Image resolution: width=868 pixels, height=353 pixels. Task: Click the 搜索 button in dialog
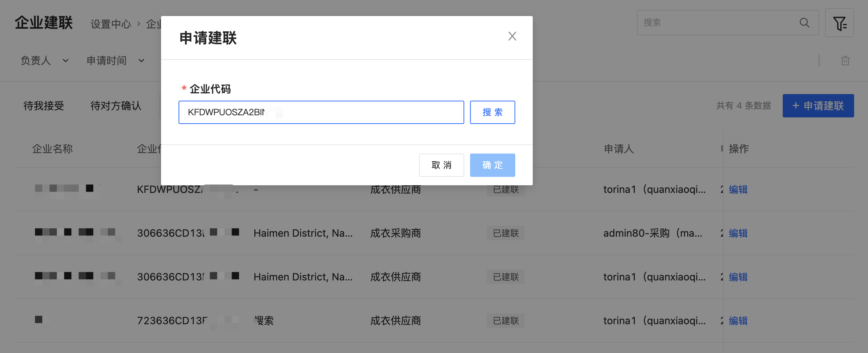(x=492, y=112)
